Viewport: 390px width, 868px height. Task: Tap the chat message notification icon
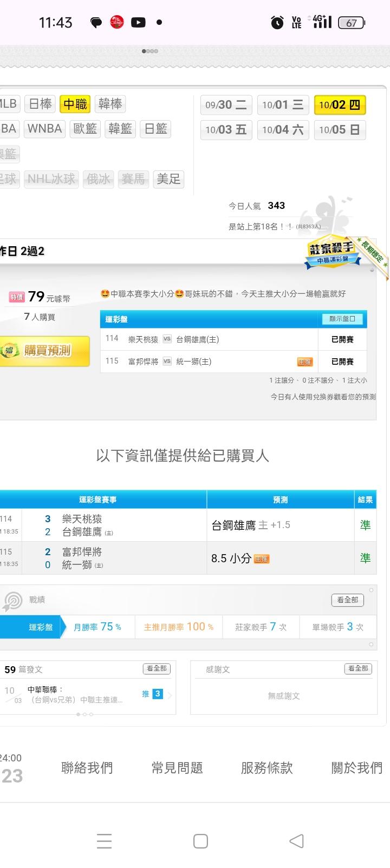(96, 23)
